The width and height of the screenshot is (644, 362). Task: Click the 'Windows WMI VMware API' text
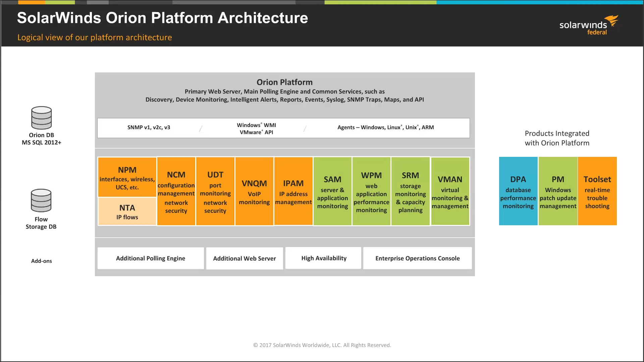coord(257,128)
